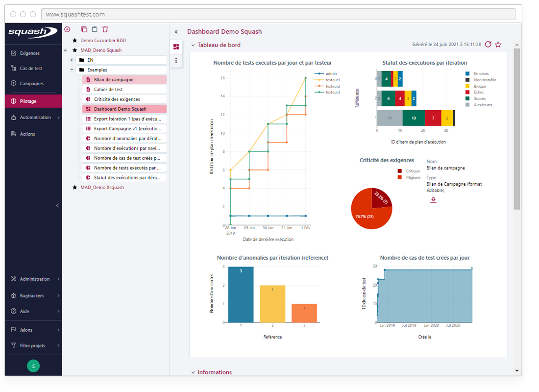Toggle testeur2 series in legend
This screenshot has width=539, height=392.
tap(327, 87)
